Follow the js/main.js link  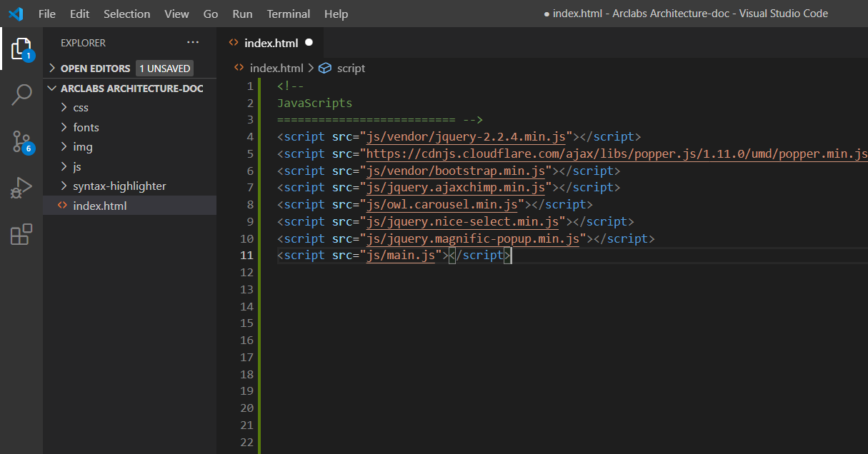click(x=401, y=255)
